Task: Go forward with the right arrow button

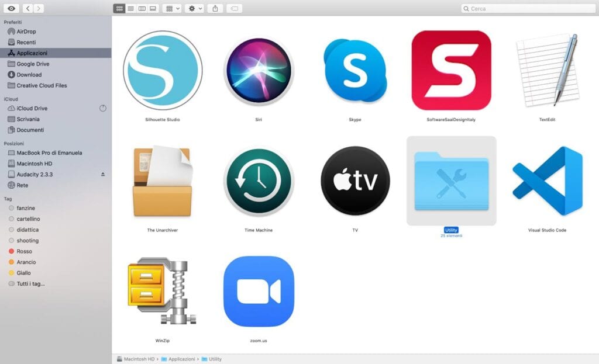Action: point(38,8)
